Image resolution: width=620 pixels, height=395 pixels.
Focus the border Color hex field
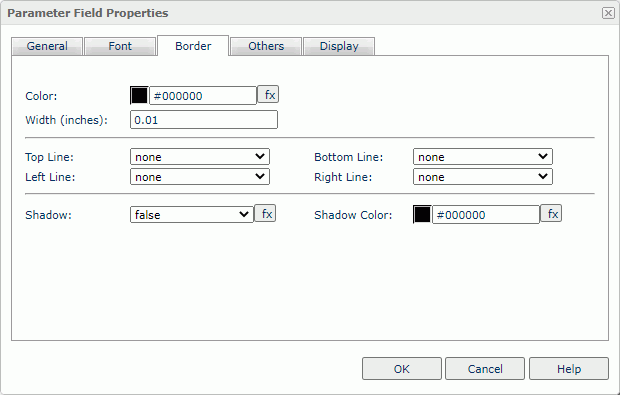(x=203, y=96)
